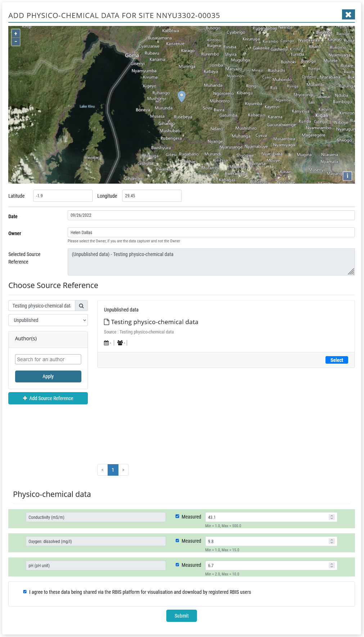The image size is (364, 637).
Task: Click the calendar icon in source result
Action: click(106, 343)
